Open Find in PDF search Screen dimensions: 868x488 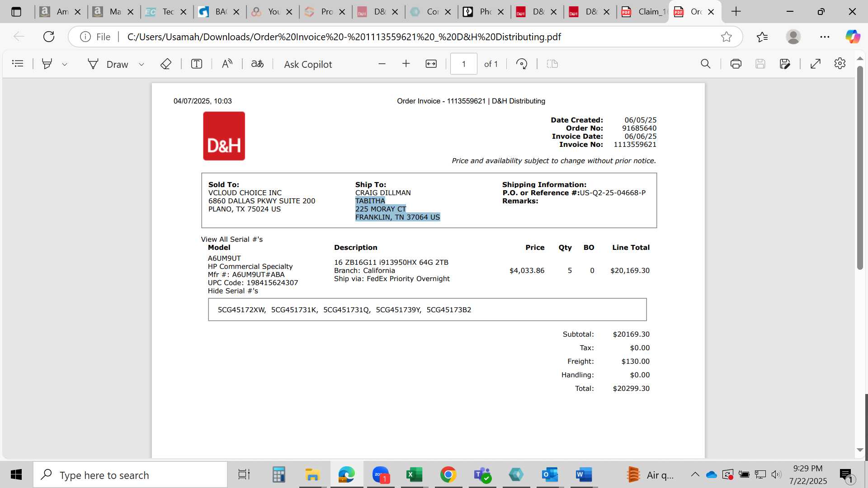tap(706, 64)
